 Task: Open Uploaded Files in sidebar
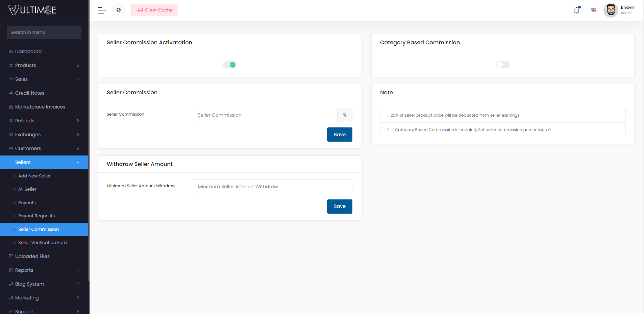point(32,256)
